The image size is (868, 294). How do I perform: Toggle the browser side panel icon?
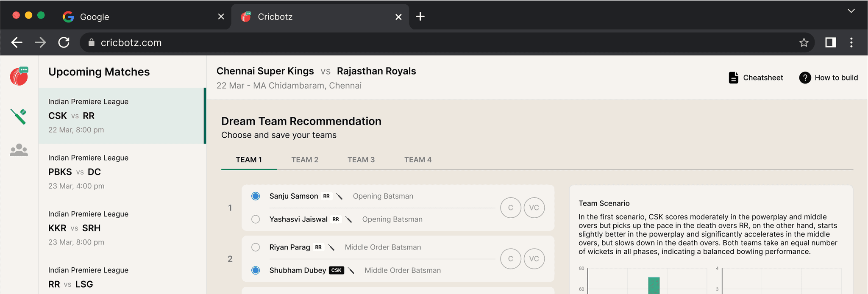pyautogui.click(x=830, y=42)
